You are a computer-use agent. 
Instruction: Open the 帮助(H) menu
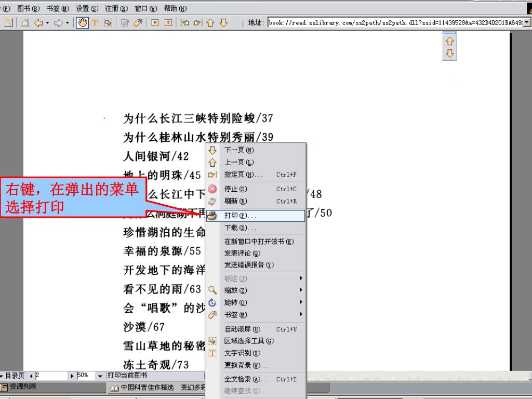(x=175, y=8)
